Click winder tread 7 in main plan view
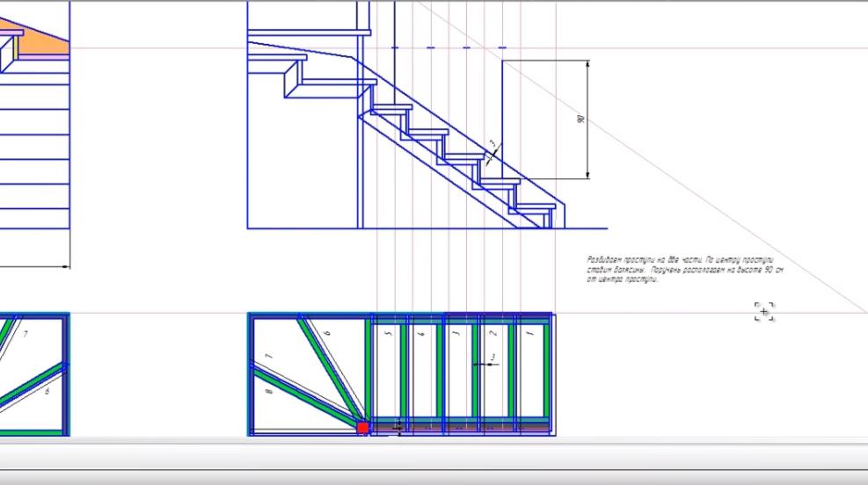Screen dimensions: 868x485 tap(269, 355)
